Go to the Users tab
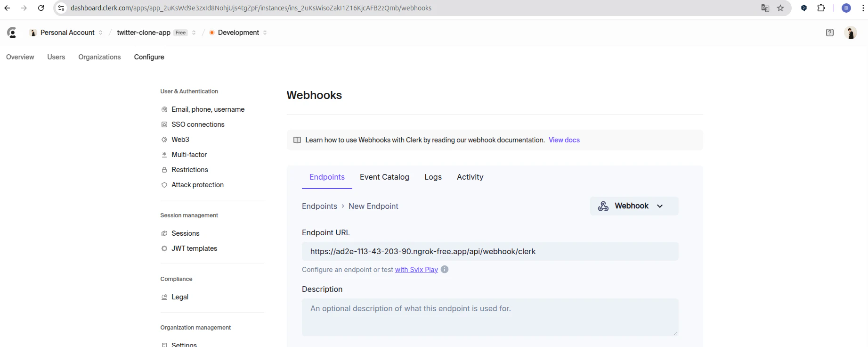The image size is (868, 347). point(56,57)
